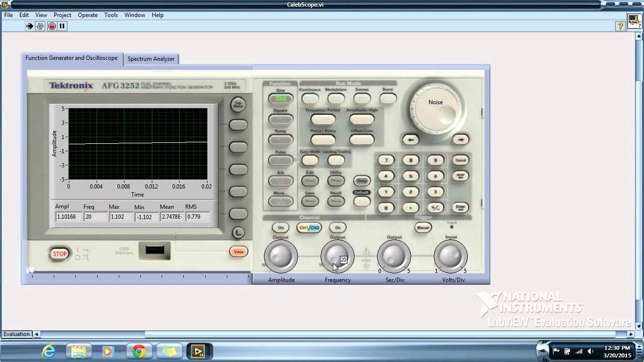Select the Square waveform button

tap(280, 119)
